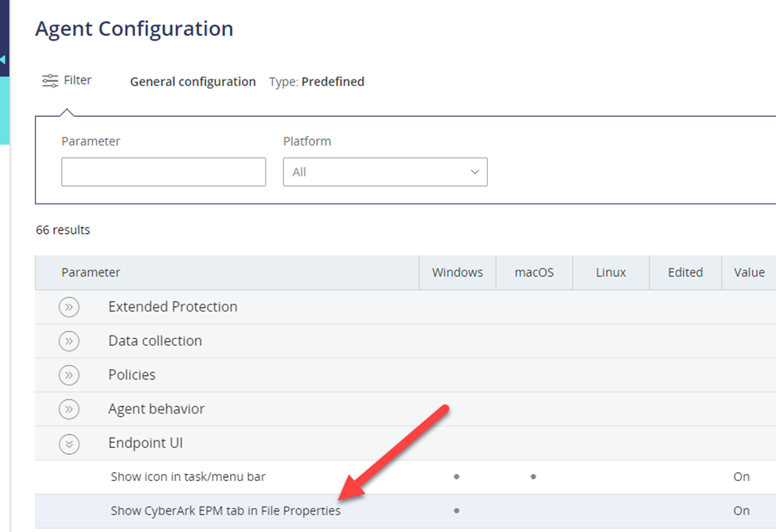Click the Predefined type label
Viewport: 776px width, 532px height.
click(333, 81)
